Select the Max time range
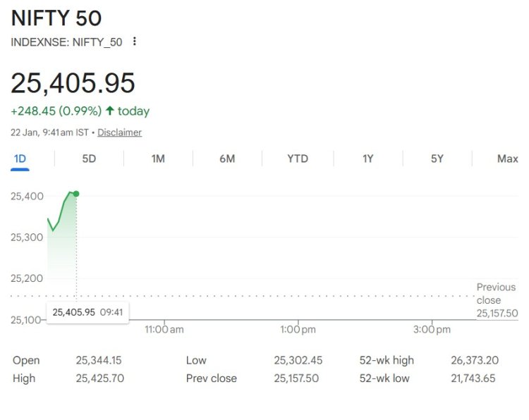This screenshot has height=420, width=529. (x=507, y=159)
